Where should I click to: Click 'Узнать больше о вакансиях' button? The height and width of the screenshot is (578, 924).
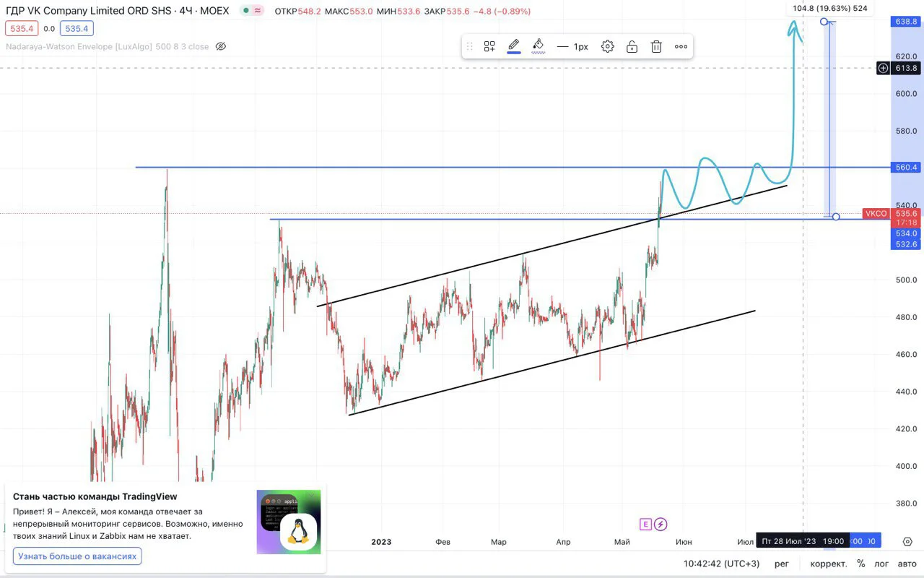tap(77, 556)
